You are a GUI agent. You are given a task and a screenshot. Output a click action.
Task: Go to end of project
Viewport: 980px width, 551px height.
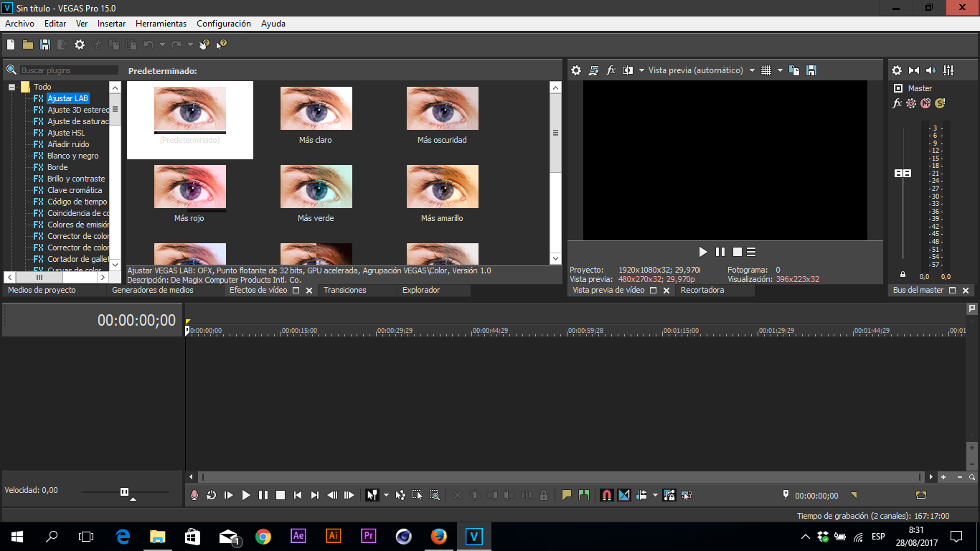click(x=315, y=495)
